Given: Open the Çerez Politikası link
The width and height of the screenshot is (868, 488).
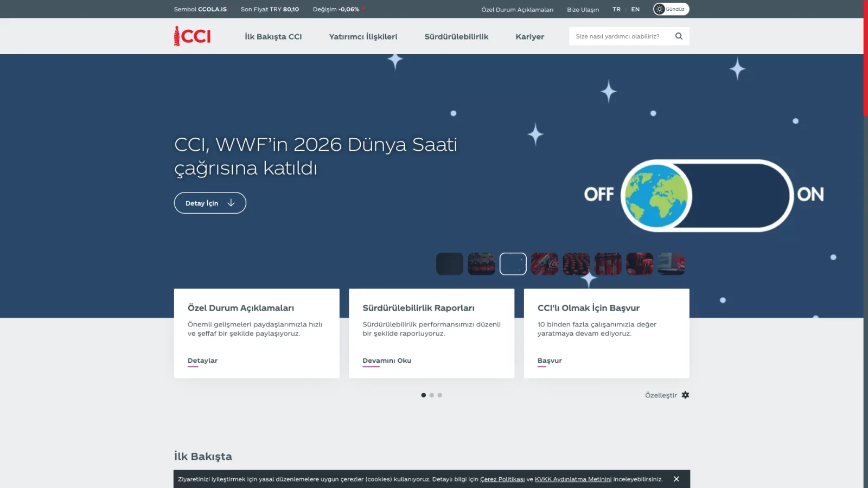Looking at the screenshot, I should pos(502,479).
